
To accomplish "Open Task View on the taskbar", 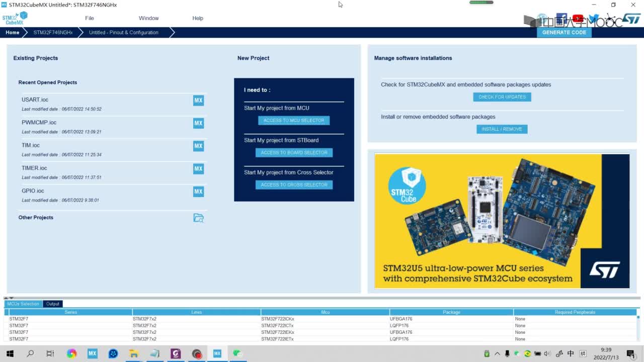I will pos(50,353).
